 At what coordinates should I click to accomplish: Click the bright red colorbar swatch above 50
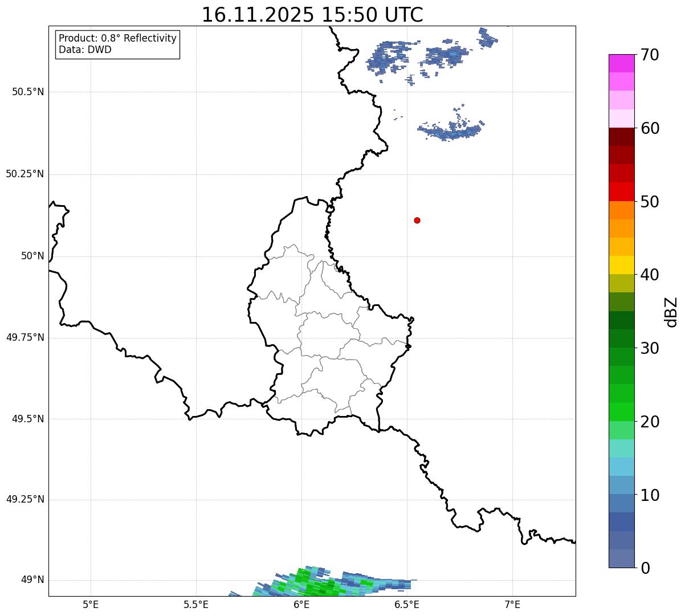pyautogui.click(x=622, y=192)
